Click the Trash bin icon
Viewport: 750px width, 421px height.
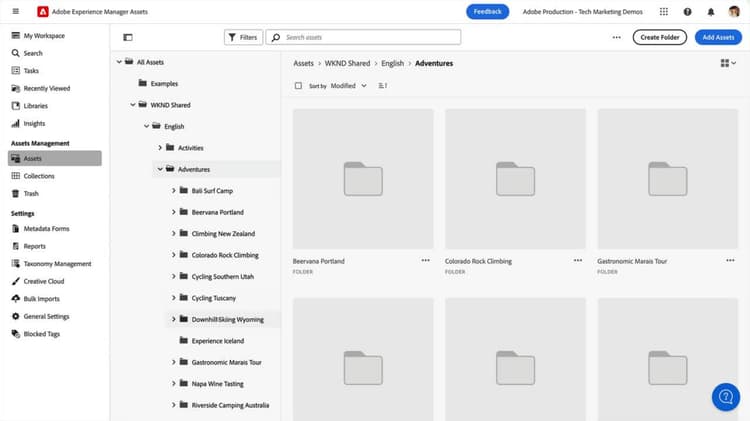point(16,193)
